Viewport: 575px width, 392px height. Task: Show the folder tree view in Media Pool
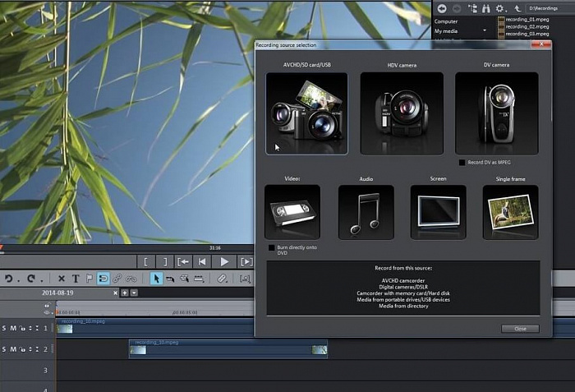(472, 8)
